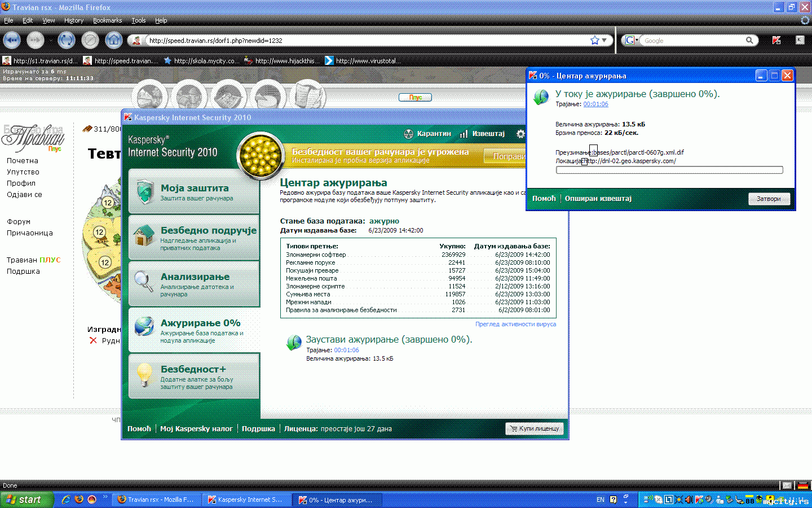This screenshot has height=508, width=812.
Task: Select the Моја заштита section in Kaspersky
Action: pyautogui.click(x=194, y=191)
